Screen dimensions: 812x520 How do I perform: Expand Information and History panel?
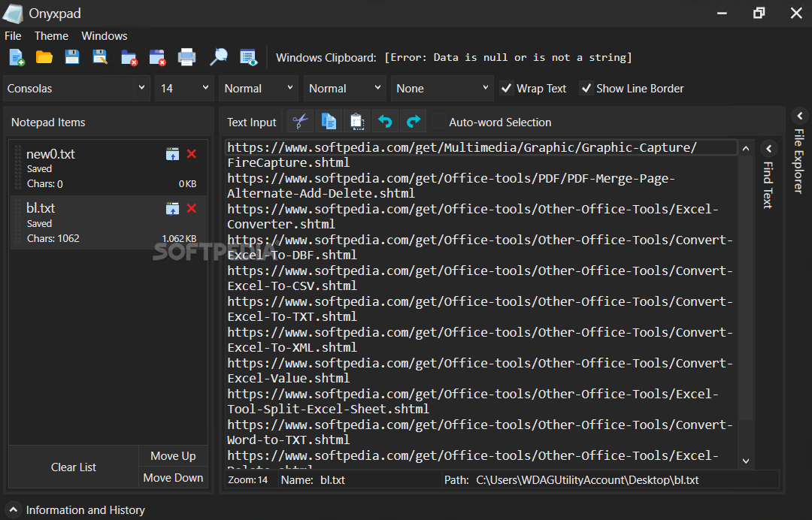[14, 509]
